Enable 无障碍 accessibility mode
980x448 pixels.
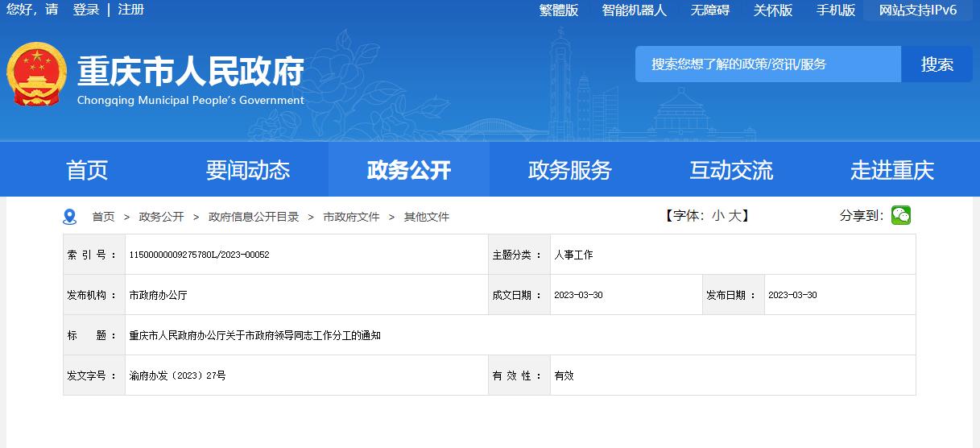pyautogui.click(x=710, y=10)
